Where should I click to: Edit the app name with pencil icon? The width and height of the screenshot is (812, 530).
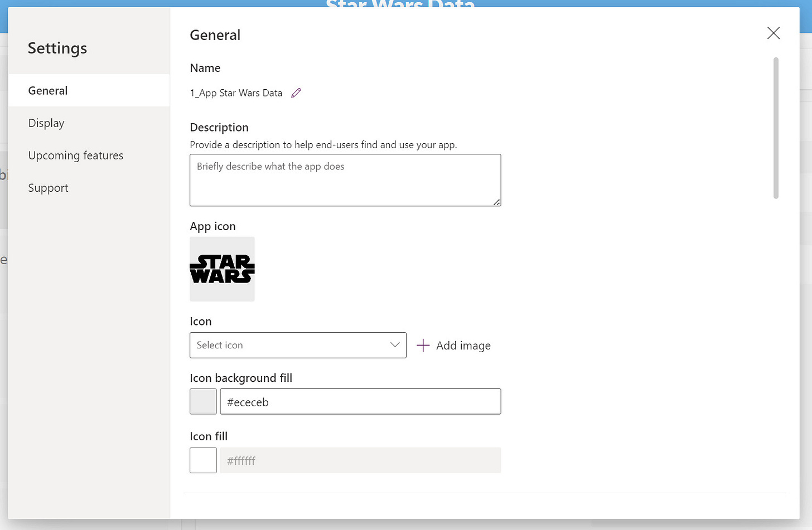pos(296,93)
